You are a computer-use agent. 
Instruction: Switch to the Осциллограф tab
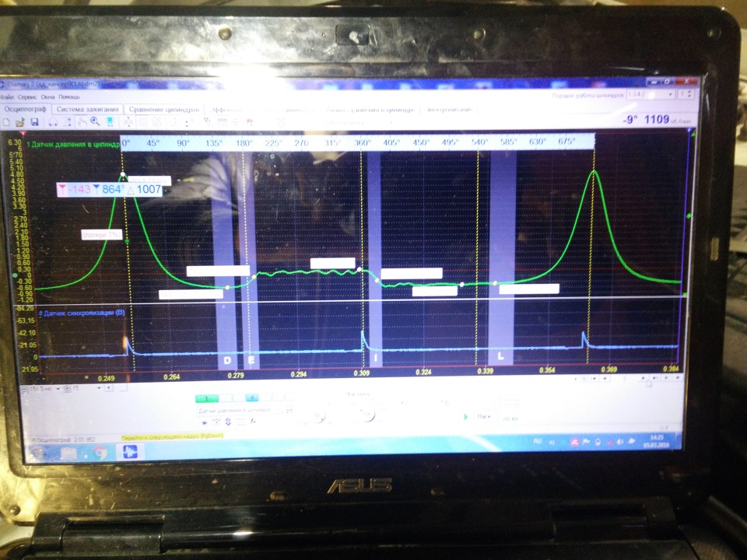pyautogui.click(x=25, y=109)
